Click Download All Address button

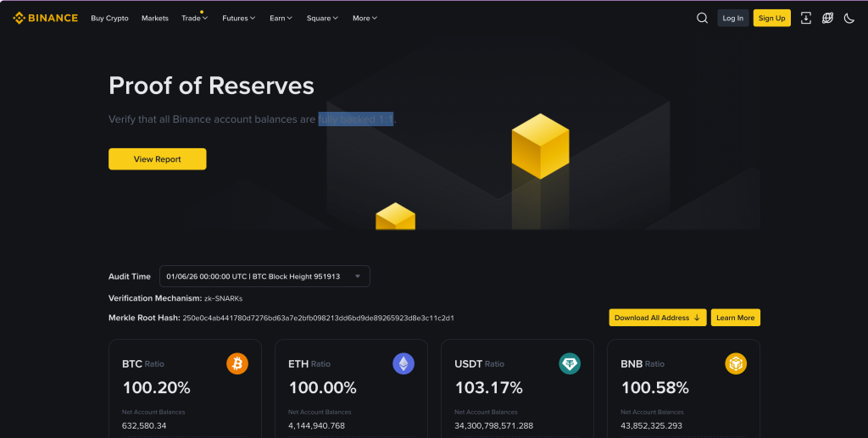pyautogui.click(x=658, y=318)
